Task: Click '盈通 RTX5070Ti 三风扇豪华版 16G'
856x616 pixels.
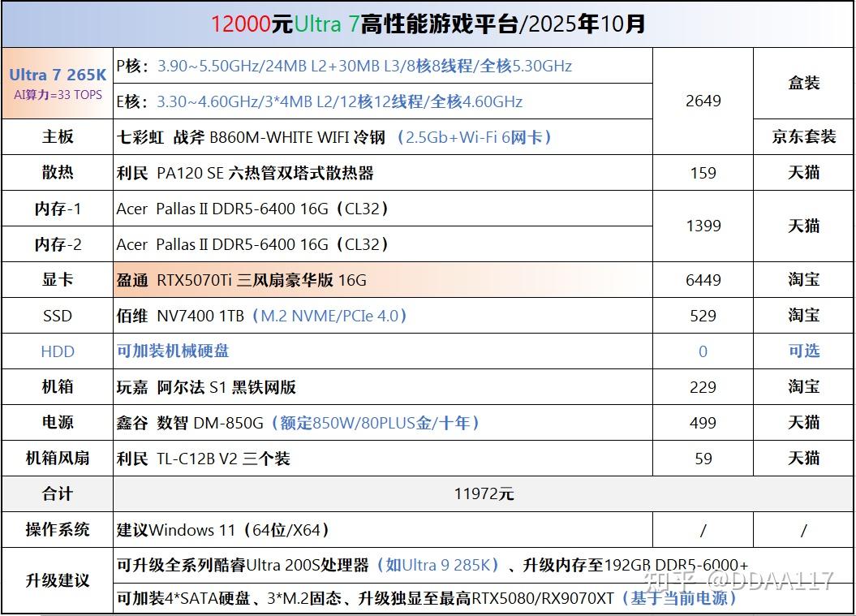Action: (241, 280)
